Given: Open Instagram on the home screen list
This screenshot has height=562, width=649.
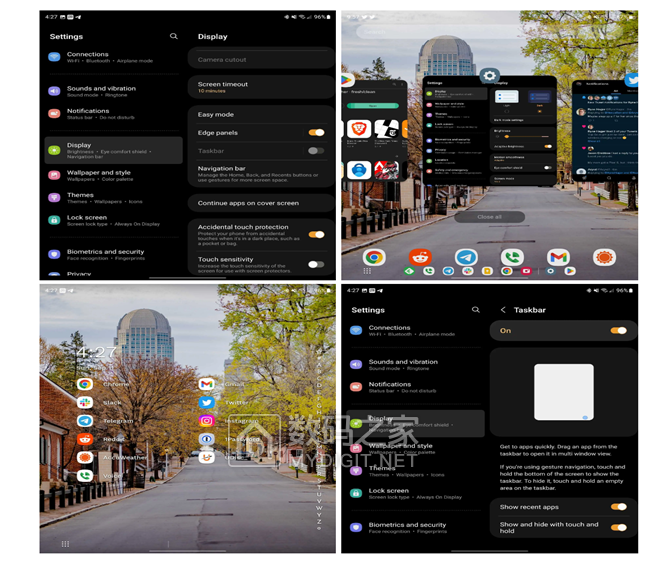Looking at the screenshot, I should [x=207, y=420].
